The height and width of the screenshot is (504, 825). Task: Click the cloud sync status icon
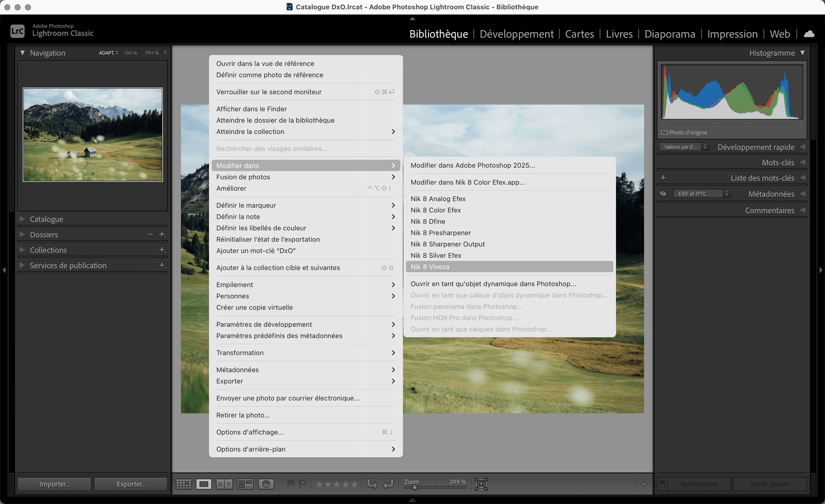[x=809, y=33]
